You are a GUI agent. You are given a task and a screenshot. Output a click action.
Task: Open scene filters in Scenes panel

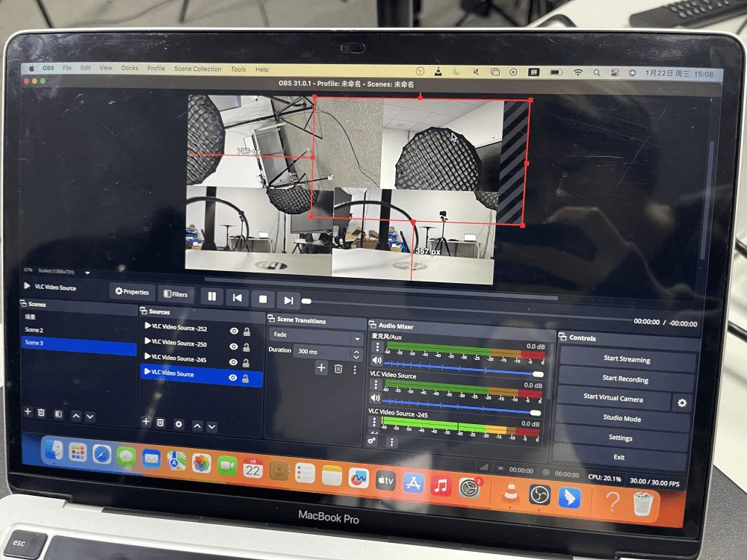[x=58, y=414]
